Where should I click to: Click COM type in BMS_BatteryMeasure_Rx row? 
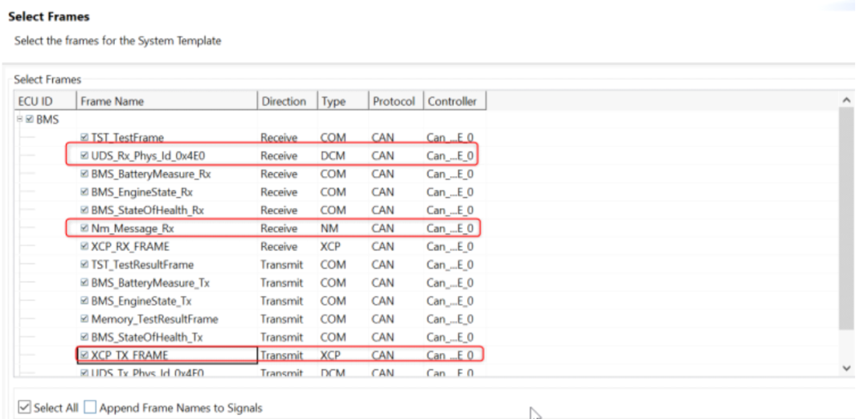coord(334,174)
